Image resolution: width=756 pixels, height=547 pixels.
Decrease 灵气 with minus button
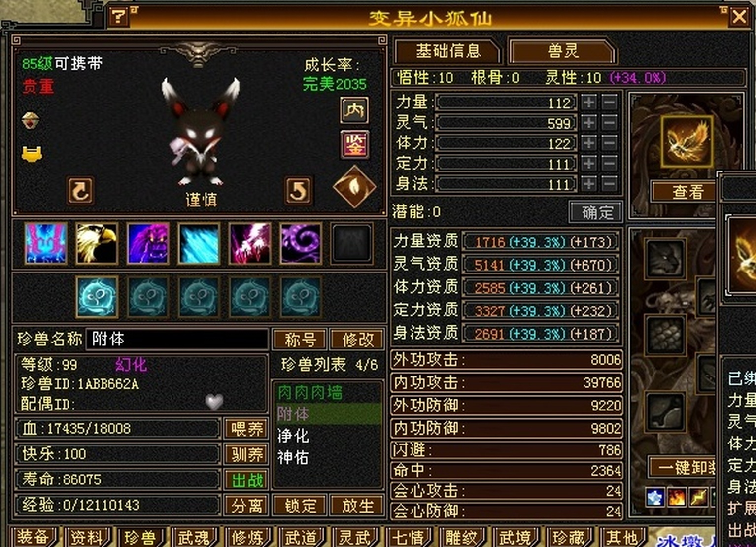(x=610, y=123)
